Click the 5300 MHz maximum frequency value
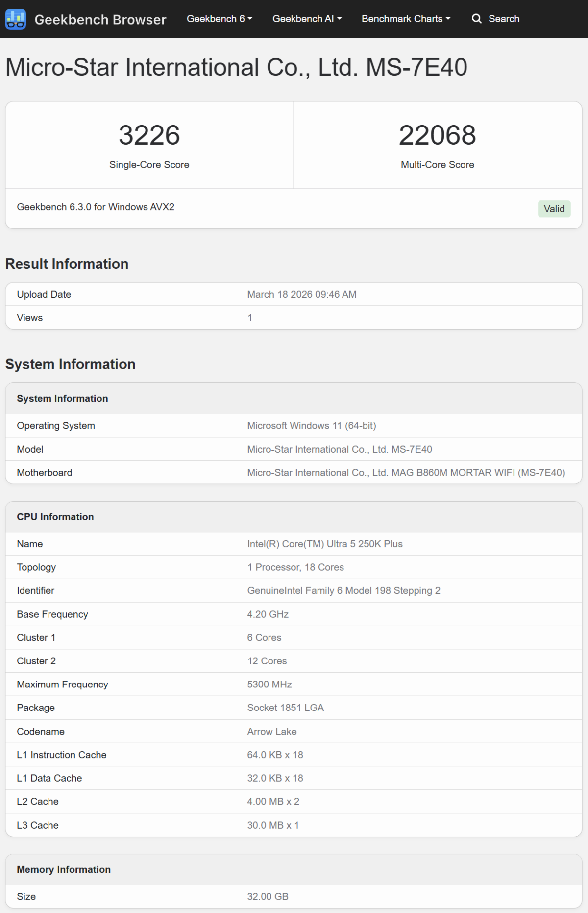This screenshot has height=913, width=588. (269, 685)
